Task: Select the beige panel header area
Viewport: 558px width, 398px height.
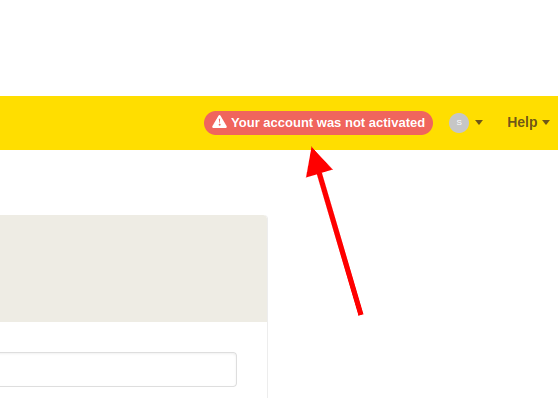Action: pos(133,268)
